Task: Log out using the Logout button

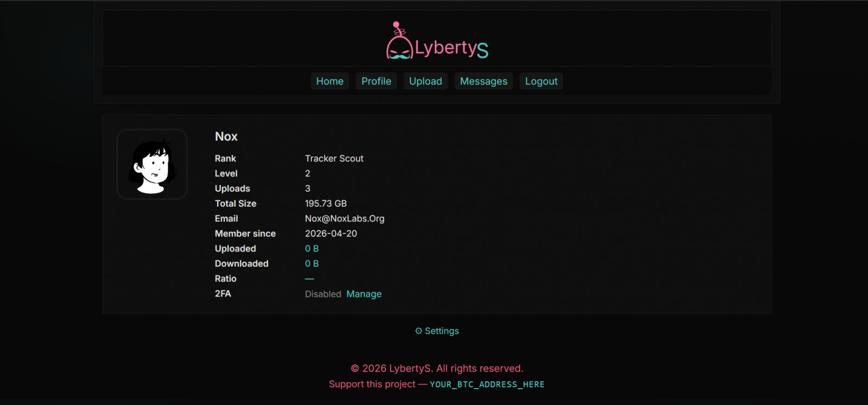Action: [x=541, y=81]
